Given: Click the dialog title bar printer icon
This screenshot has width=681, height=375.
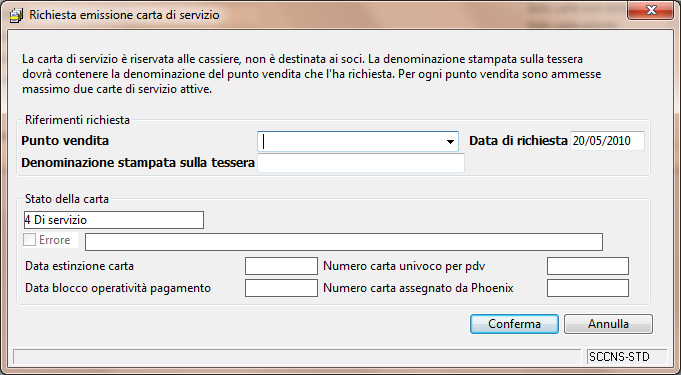Looking at the screenshot, I should [x=16, y=15].
